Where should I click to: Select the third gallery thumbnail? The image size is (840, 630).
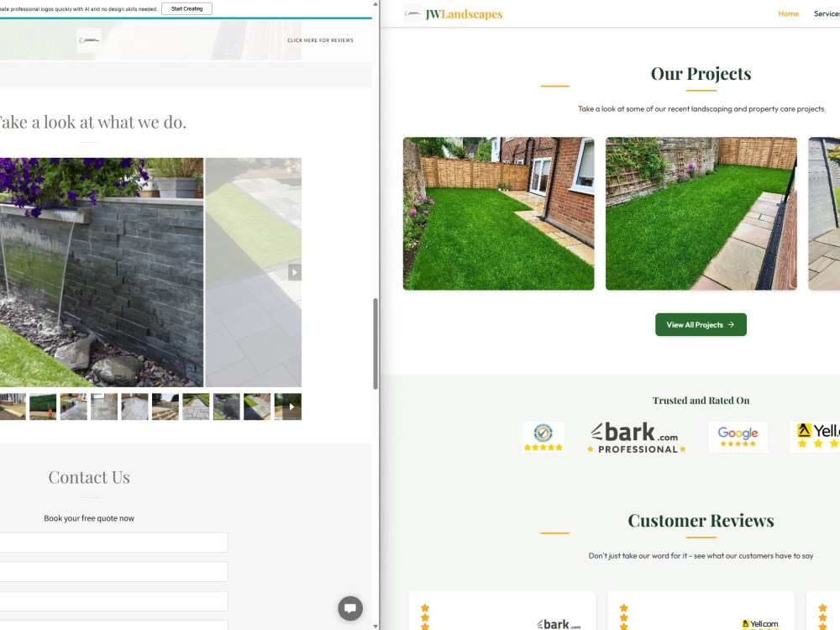click(x=73, y=407)
